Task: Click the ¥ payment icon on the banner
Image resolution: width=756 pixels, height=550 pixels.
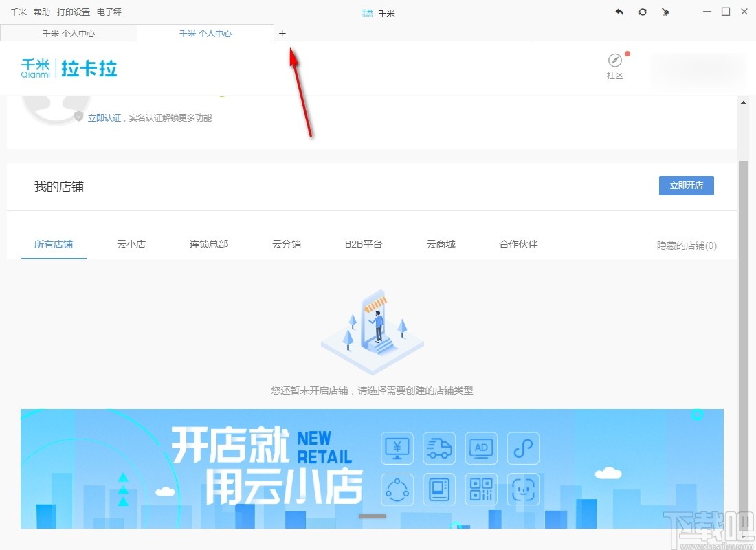Action: [x=397, y=448]
